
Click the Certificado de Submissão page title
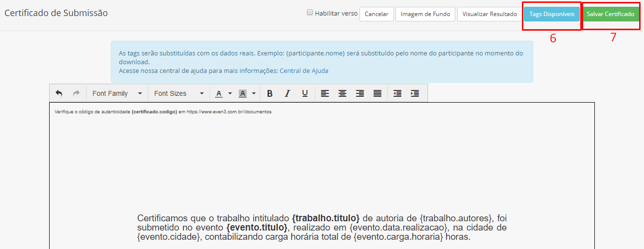point(56,13)
